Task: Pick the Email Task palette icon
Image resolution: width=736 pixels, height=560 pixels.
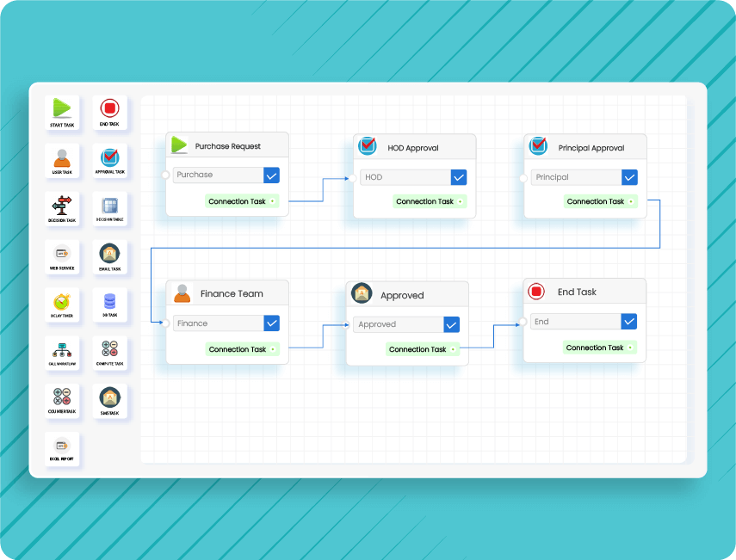Action: (109, 255)
